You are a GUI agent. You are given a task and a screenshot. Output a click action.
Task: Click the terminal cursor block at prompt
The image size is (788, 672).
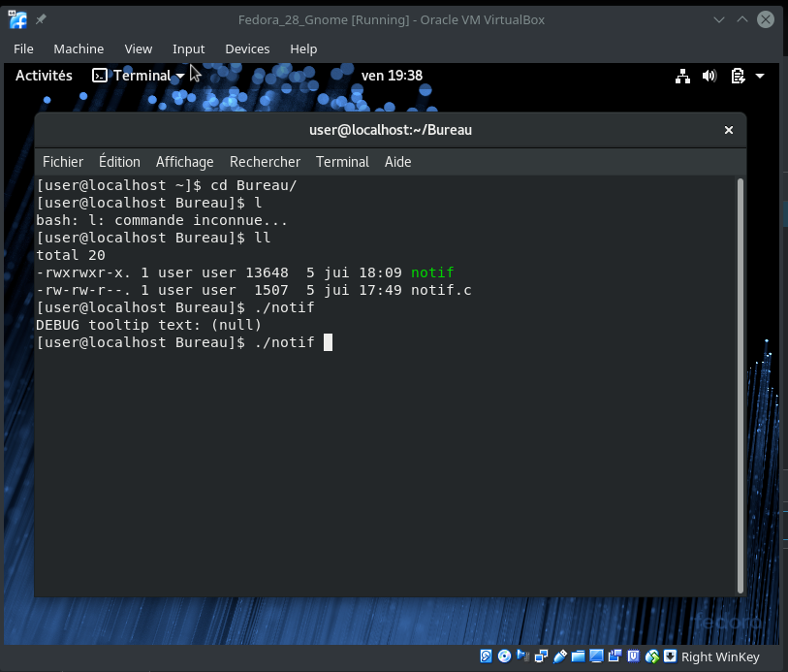tap(328, 342)
